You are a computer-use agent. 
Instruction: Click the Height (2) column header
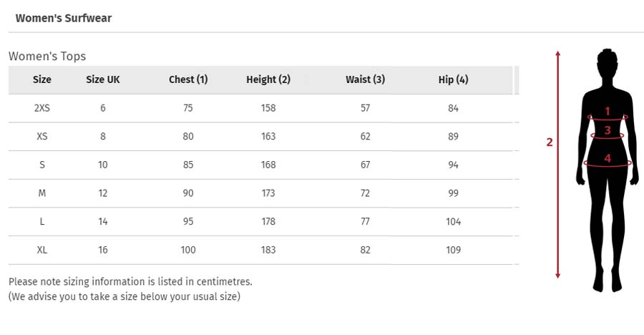point(268,79)
